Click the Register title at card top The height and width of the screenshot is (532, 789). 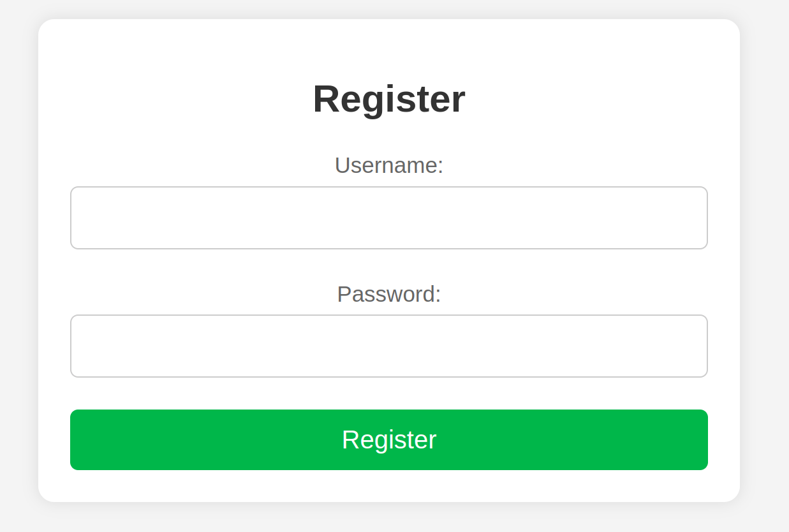click(389, 99)
